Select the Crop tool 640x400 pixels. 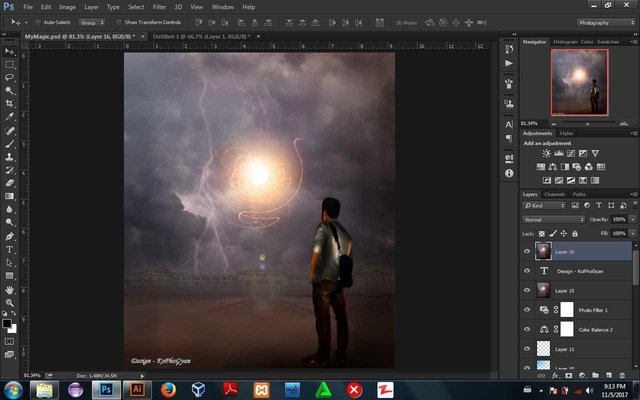pyautogui.click(x=10, y=103)
